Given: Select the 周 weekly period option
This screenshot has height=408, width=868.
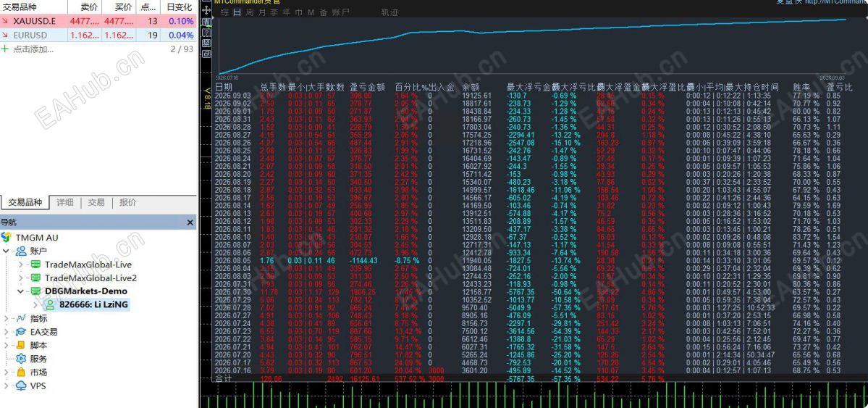Looking at the screenshot, I should point(250,12).
